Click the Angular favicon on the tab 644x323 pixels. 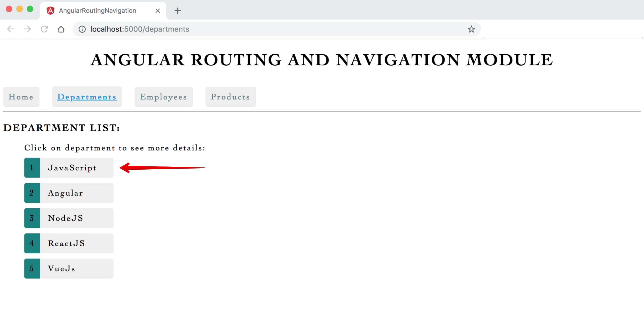[50, 11]
